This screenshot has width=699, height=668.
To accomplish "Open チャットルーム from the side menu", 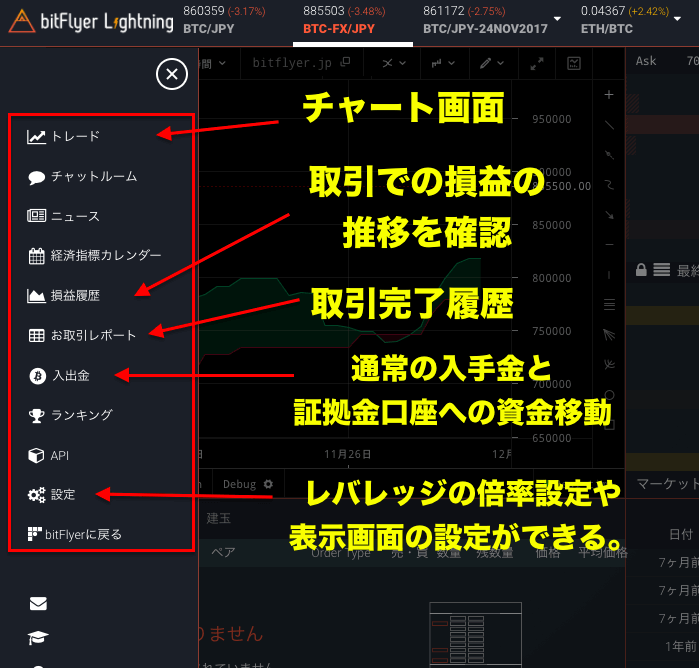I will [82, 177].
